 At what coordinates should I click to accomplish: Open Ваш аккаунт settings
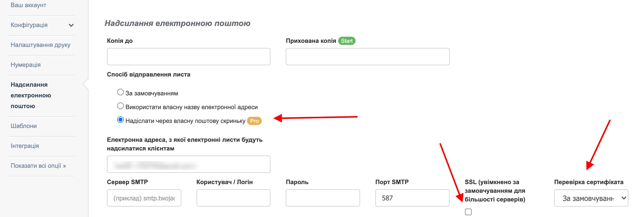click(28, 4)
